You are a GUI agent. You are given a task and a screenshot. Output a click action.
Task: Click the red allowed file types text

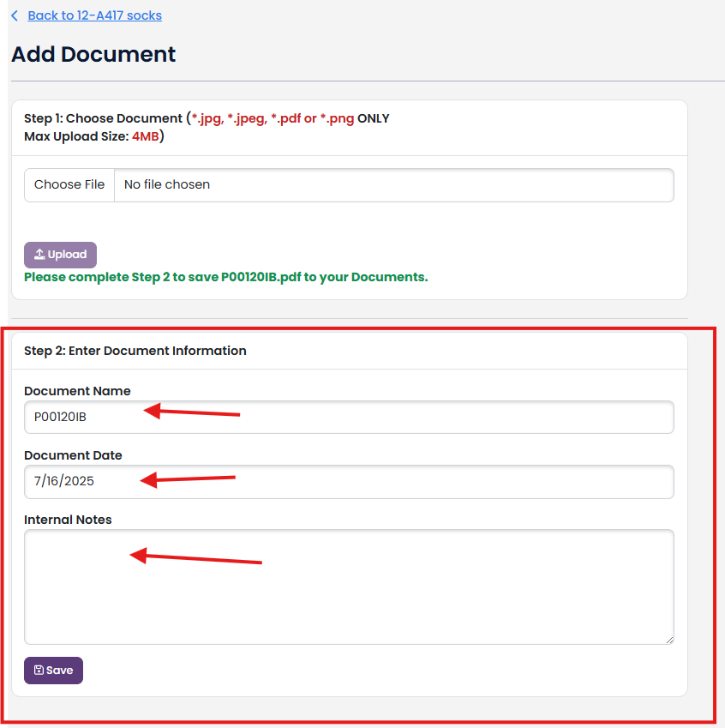pos(274,117)
